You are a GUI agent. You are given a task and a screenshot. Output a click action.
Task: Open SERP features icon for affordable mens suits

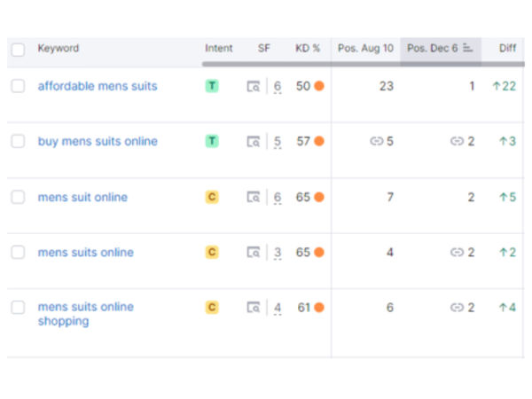(x=254, y=87)
